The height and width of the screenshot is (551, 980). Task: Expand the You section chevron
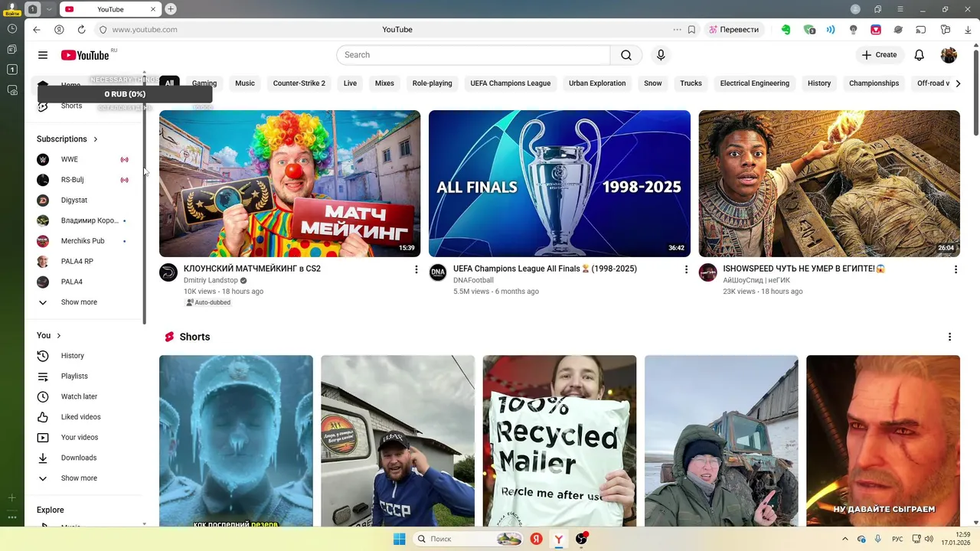(x=59, y=336)
